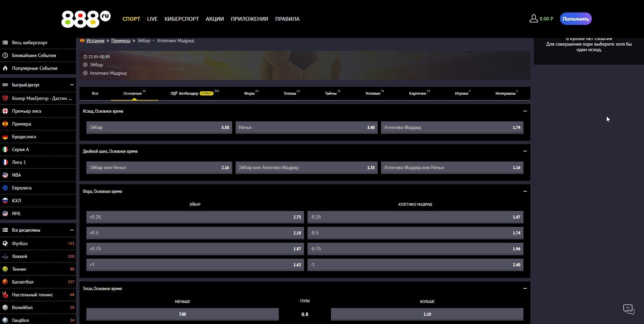Click the football icon for Футбол
The height and width of the screenshot is (324, 644).
[x=5, y=243]
